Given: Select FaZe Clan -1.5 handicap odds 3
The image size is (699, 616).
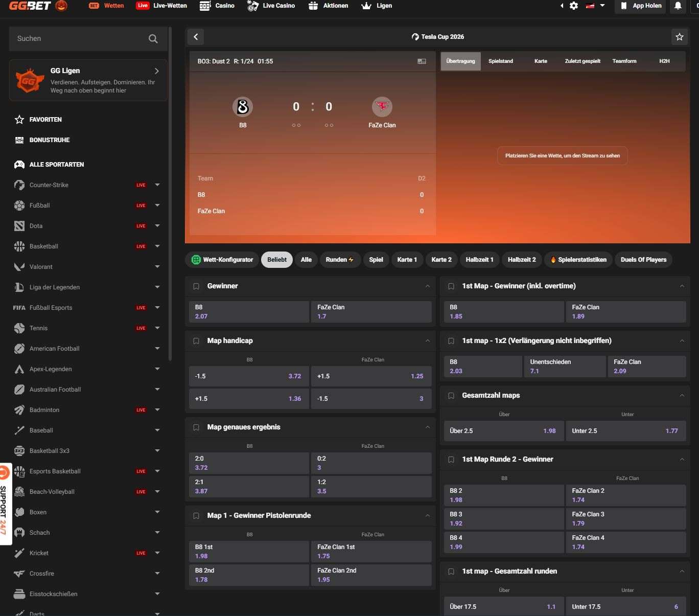Looking at the screenshot, I should coord(371,399).
